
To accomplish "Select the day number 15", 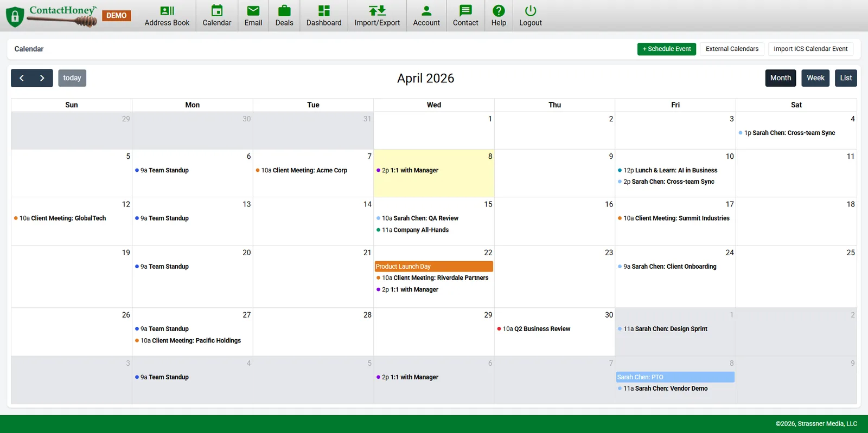I will pyautogui.click(x=488, y=204).
